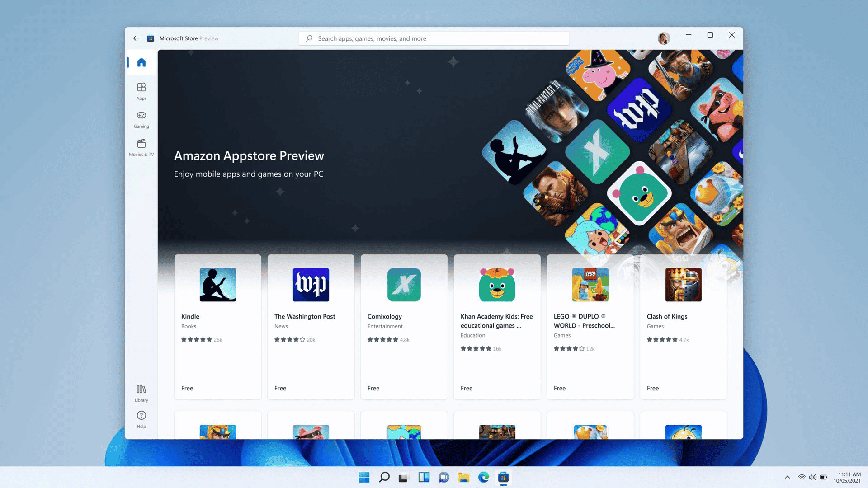868x488 pixels.
Task: Open Library section in sidebar
Action: (142, 393)
